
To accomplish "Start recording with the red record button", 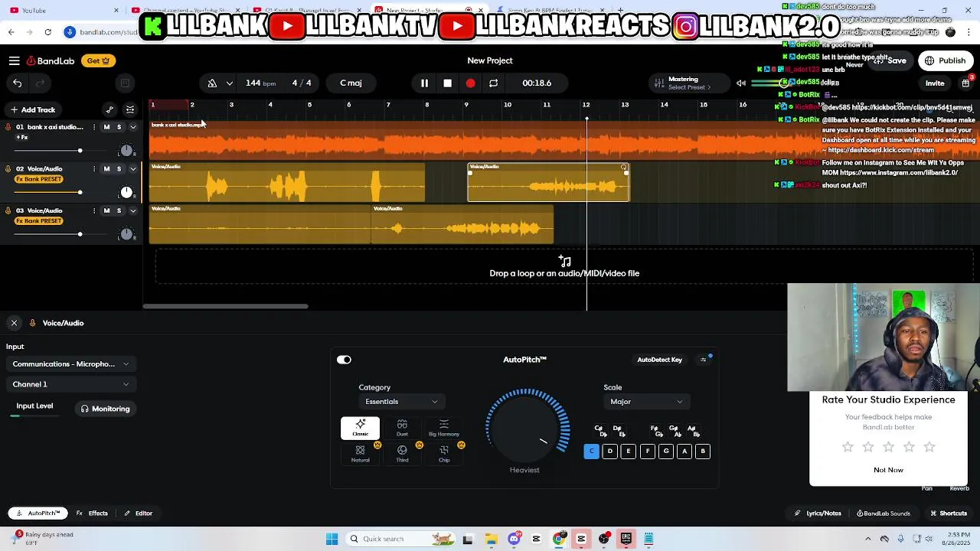I will (x=470, y=83).
